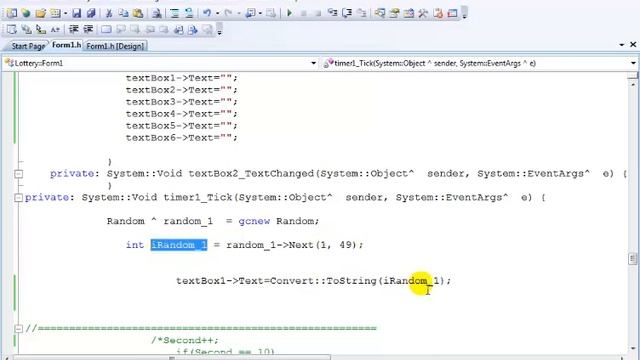Open text editor toolbar options overflow arrow
Image resolution: width=640 pixels, height=360 pixels.
click(x=220, y=30)
